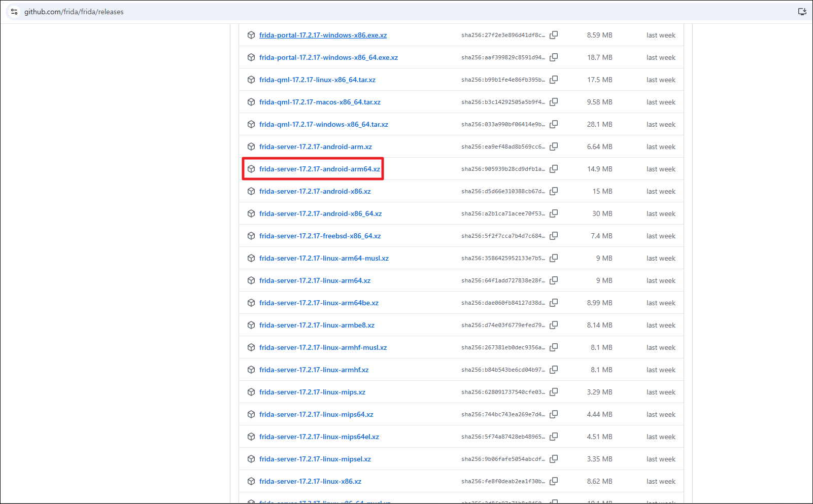Copy sha256 for frida-server android-arm64.xz
The image size is (813, 504).
pyautogui.click(x=554, y=169)
